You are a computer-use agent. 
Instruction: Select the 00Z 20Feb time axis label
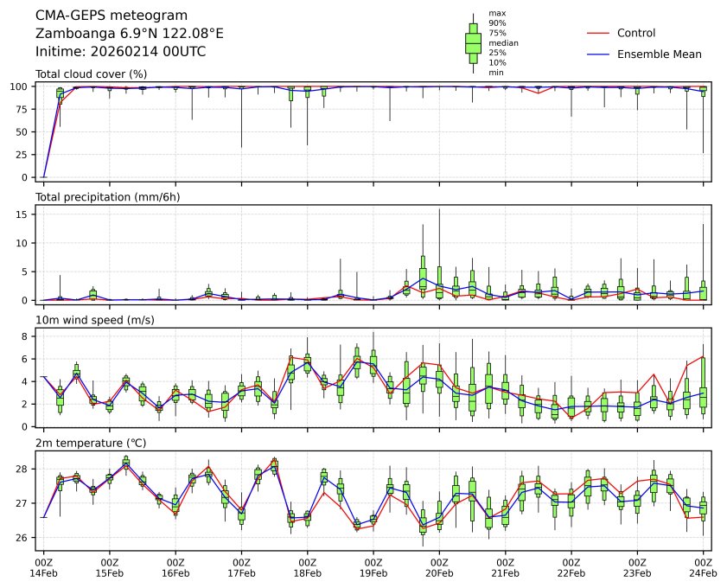pos(439,567)
